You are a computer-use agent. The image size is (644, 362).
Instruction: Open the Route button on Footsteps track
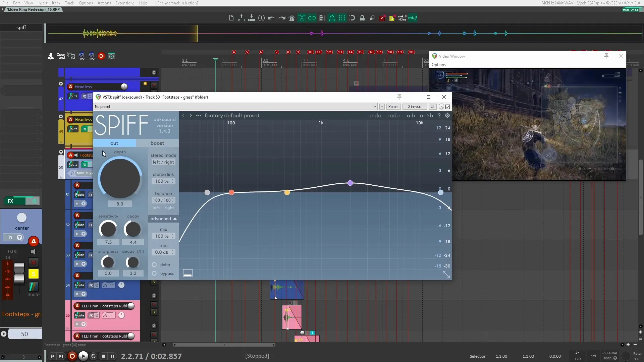(72, 164)
